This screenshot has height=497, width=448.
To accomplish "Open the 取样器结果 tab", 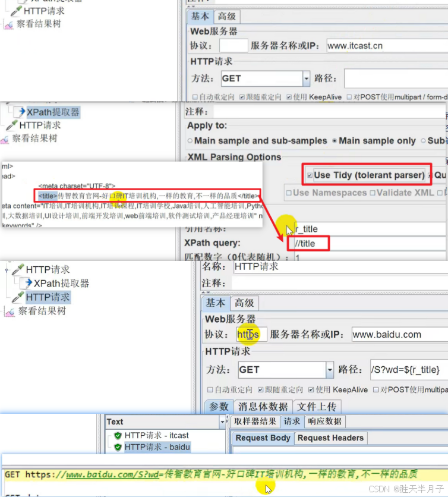I will pyautogui.click(x=255, y=421).
